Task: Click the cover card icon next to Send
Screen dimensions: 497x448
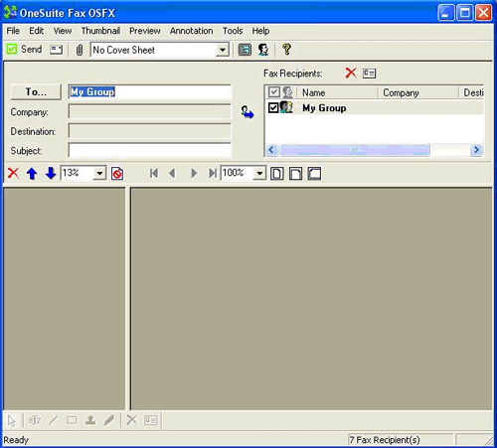Action: (x=56, y=50)
